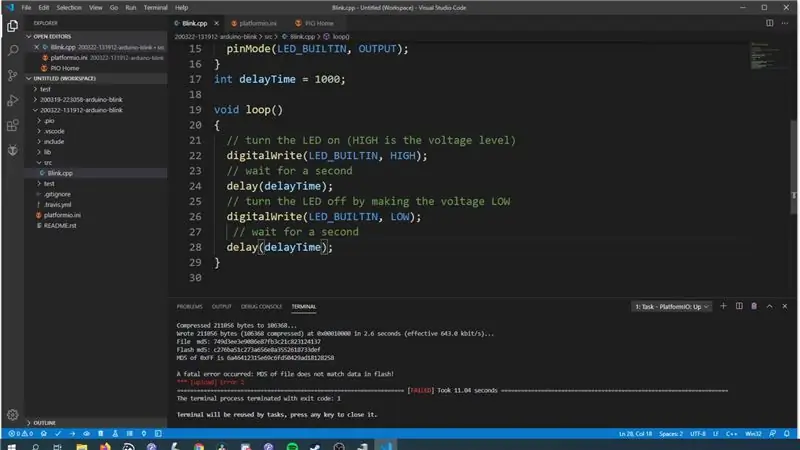Open the Source Control view
The height and width of the screenshot is (450, 800).
13,76
